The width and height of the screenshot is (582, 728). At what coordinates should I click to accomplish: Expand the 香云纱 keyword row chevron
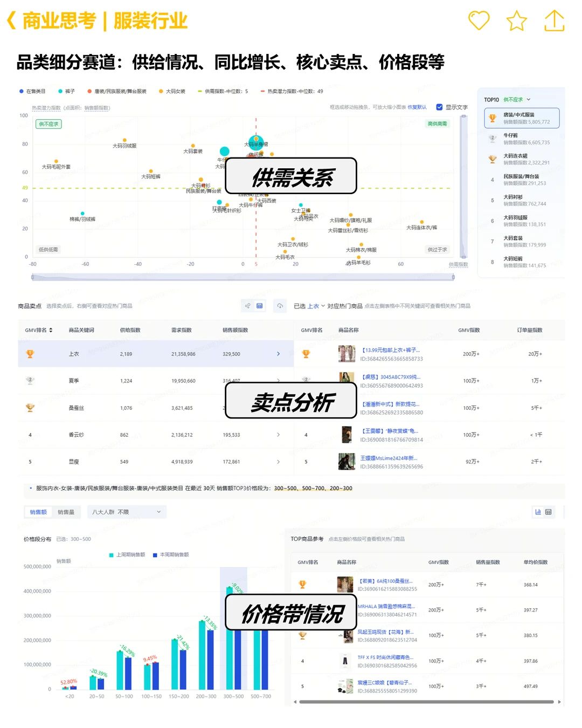point(278,435)
